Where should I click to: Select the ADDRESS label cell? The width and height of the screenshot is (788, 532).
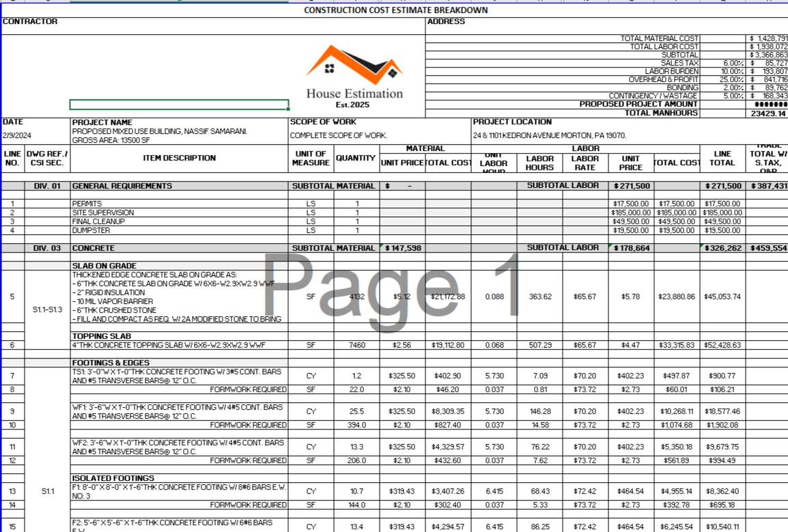coord(446,22)
